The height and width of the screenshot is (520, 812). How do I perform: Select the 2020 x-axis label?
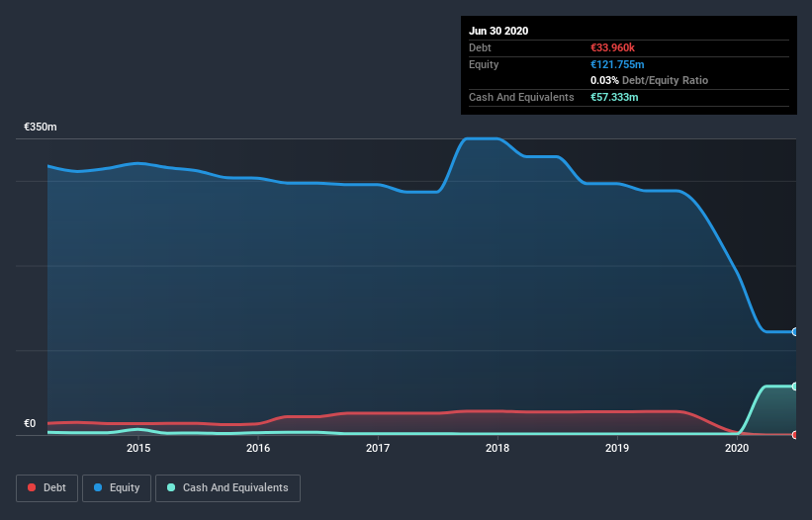coord(737,448)
